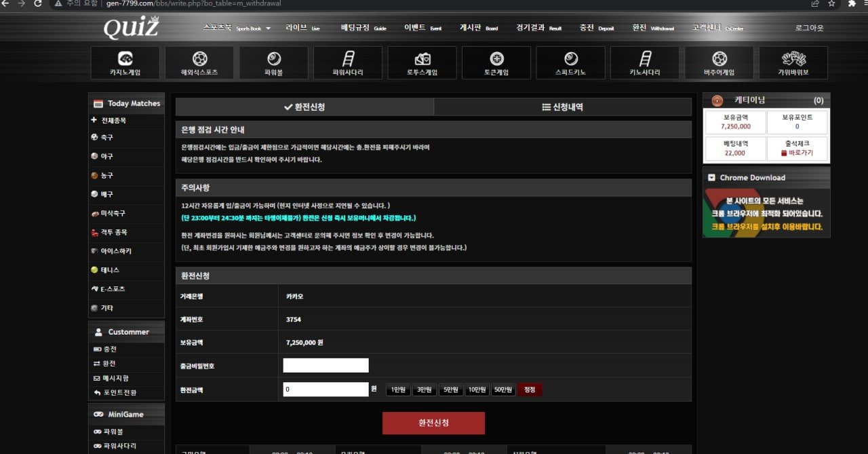The image size is (868, 454).
Task: Add 10만원 to the withdrawal amount
Action: pos(477,390)
